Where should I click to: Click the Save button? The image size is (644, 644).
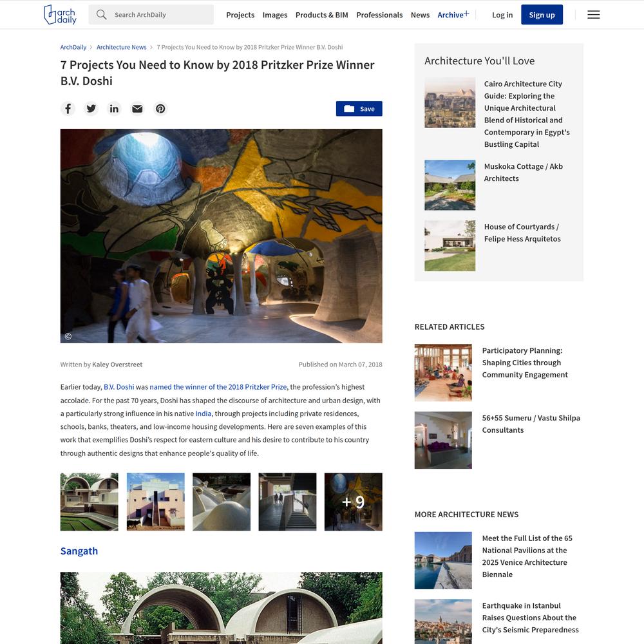click(x=359, y=109)
